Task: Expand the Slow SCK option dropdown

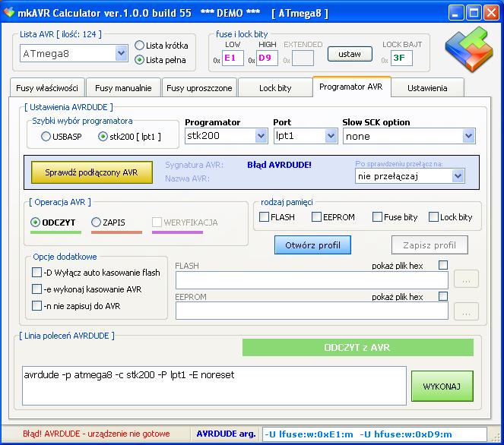Action: coord(468,136)
